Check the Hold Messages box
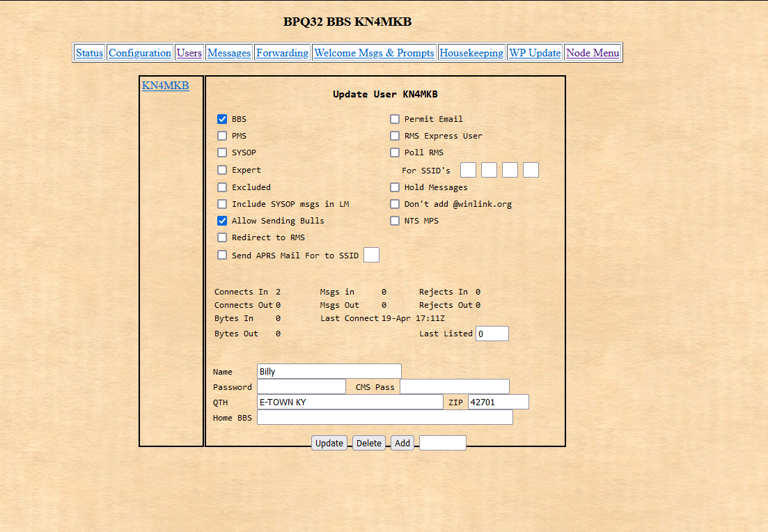This screenshot has width=768, height=532. coord(395,187)
